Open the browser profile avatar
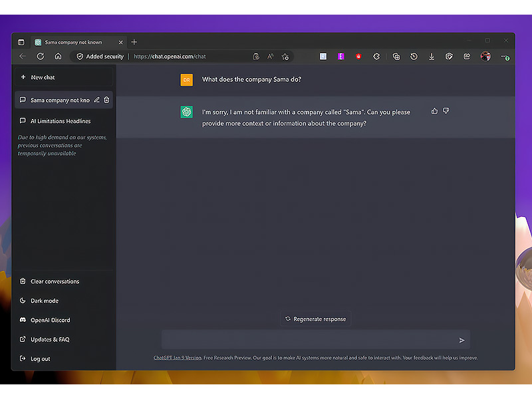Viewport: 532px width, 399px height. click(x=485, y=57)
